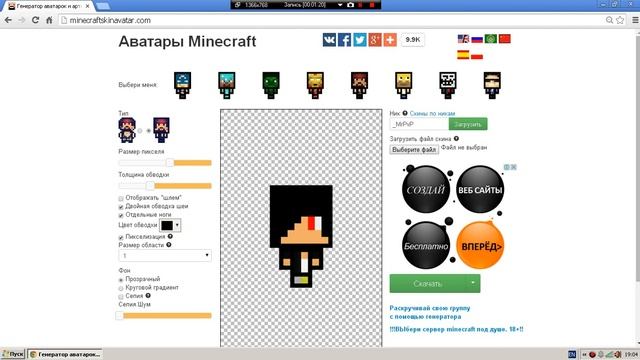Toggle Двойная обводка шеи checkbox

[121, 207]
